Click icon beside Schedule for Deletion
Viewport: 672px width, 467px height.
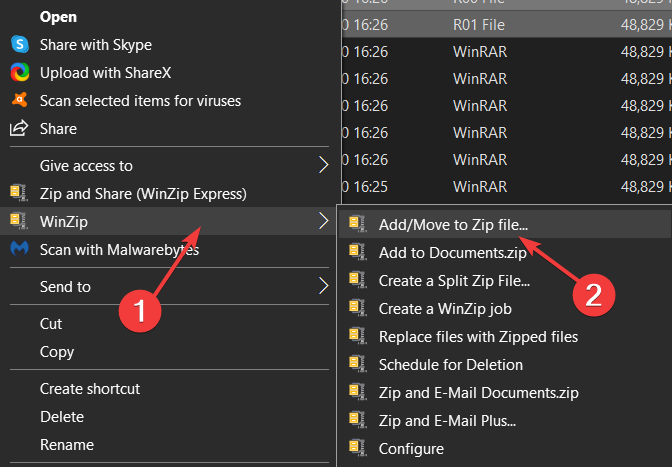click(x=357, y=364)
